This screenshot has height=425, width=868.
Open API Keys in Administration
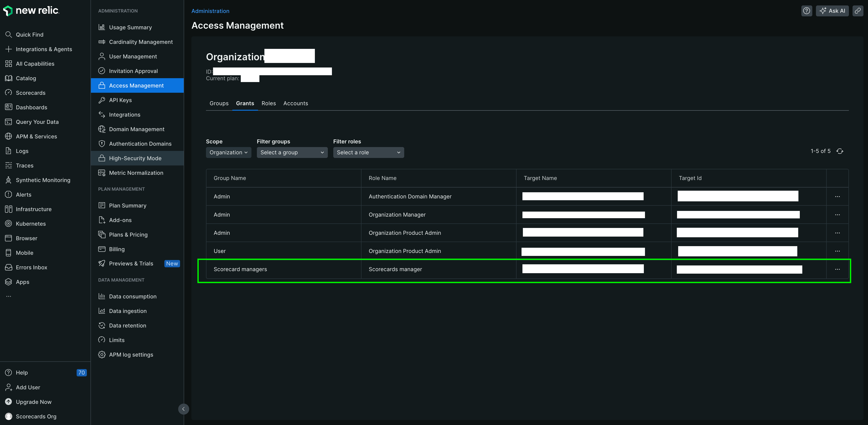point(120,100)
